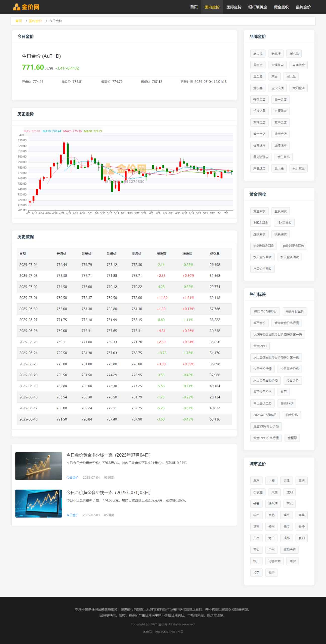Click the 国内金价 breadcrumb link

point(35,21)
